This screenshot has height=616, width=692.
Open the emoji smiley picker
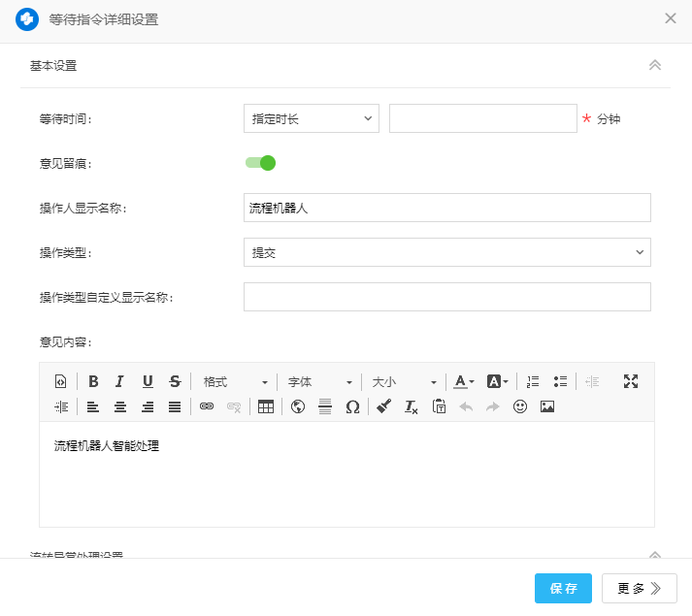coord(520,406)
